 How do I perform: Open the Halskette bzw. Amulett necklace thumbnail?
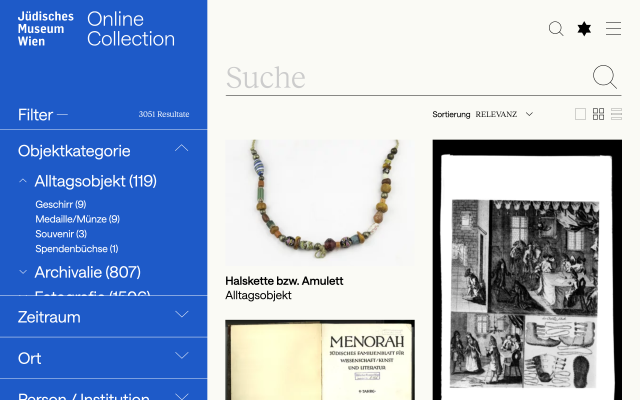point(320,203)
